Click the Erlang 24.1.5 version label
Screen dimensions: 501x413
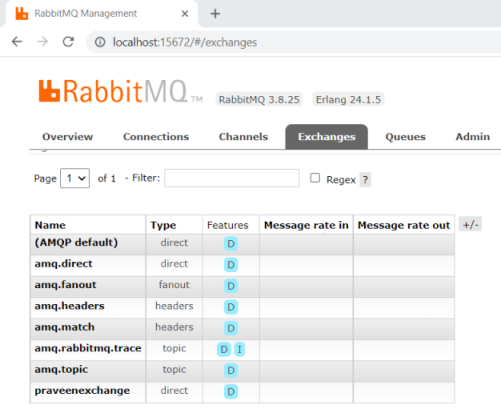(x=348, y=99)
